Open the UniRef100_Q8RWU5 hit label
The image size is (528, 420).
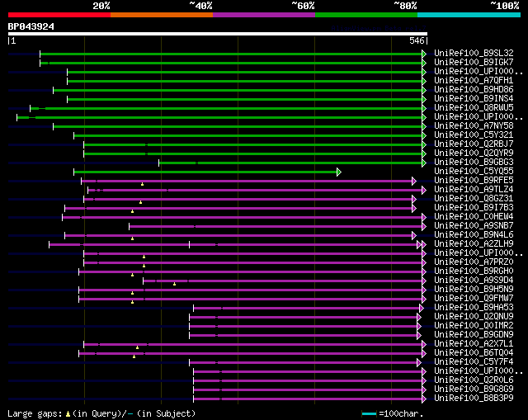coord(474,108)
